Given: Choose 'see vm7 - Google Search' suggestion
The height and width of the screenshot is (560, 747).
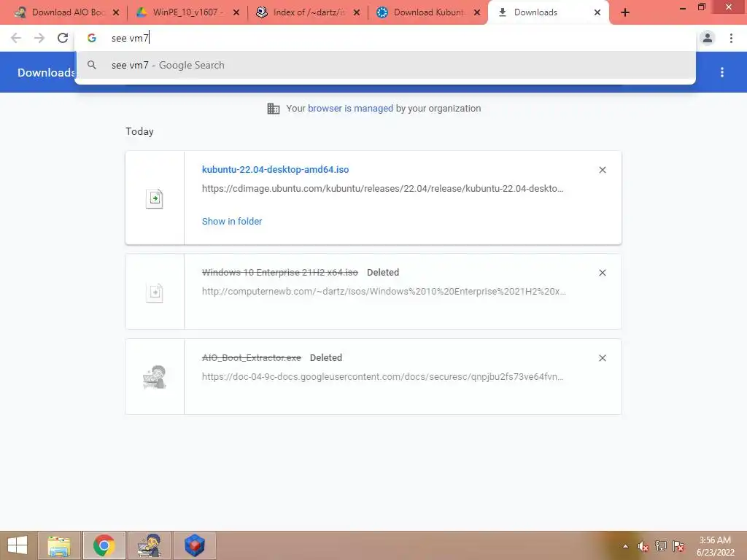Looking at the screenshot, I should pos(385,65).
